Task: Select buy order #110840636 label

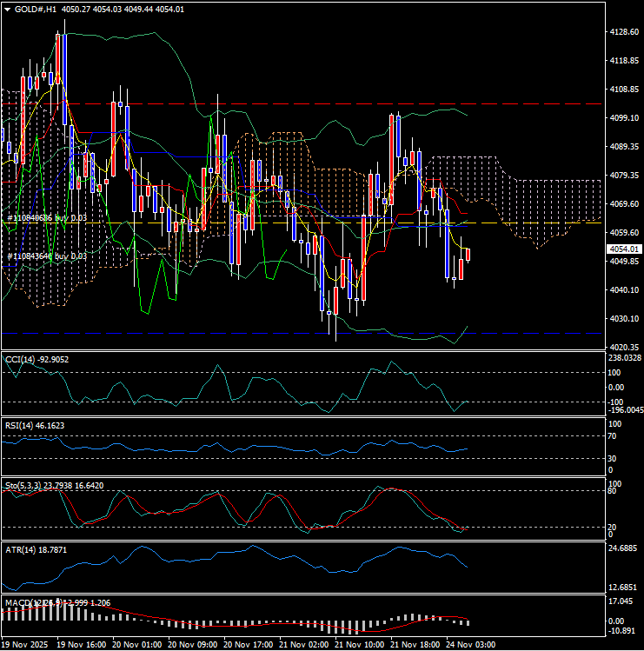Action: 47,217
